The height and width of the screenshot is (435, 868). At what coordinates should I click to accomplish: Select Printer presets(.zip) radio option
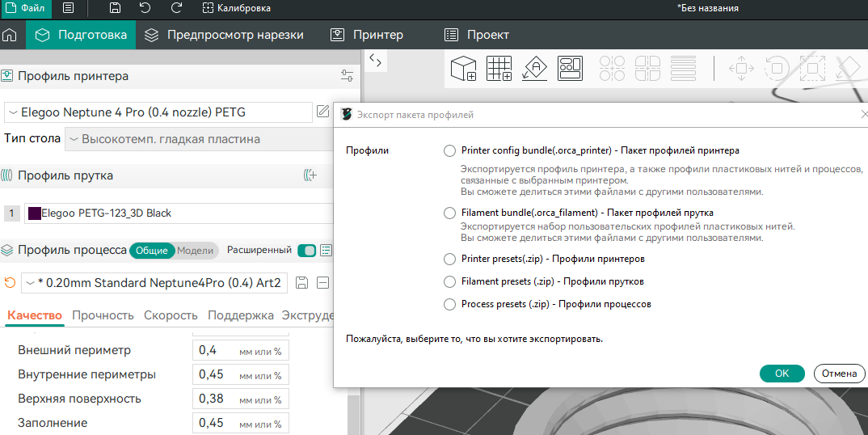point(449,259)
